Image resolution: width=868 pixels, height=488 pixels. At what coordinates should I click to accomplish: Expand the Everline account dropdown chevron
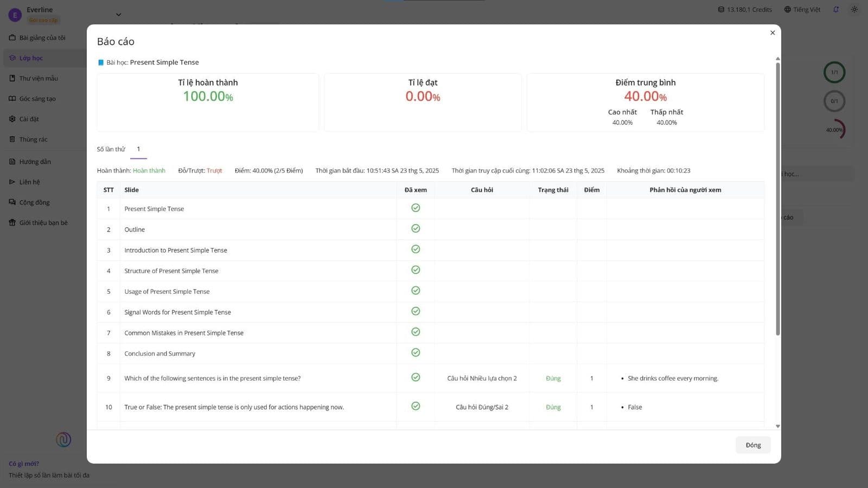tap(119, 15)
